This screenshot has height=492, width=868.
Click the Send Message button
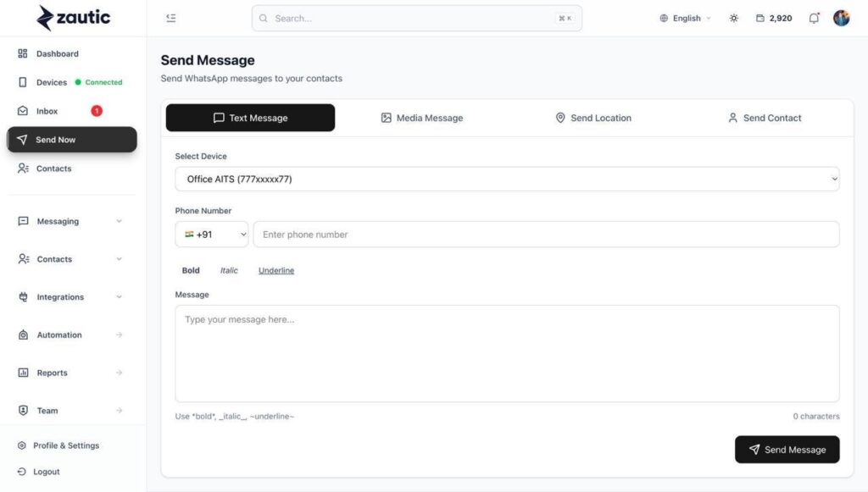click(x=787, y=450)
